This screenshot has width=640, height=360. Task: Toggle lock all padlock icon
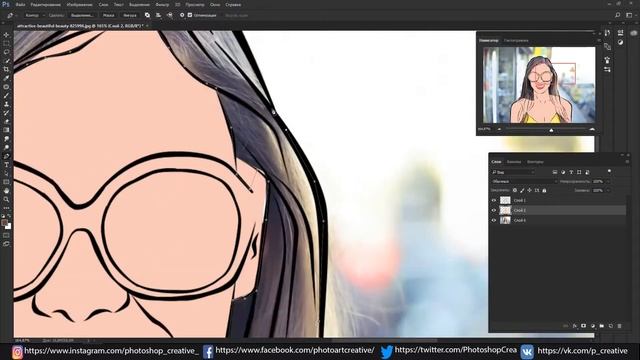(544, 190)
